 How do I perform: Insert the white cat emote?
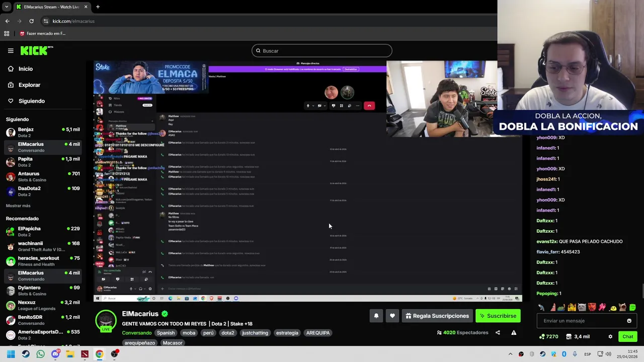[582, 307]
